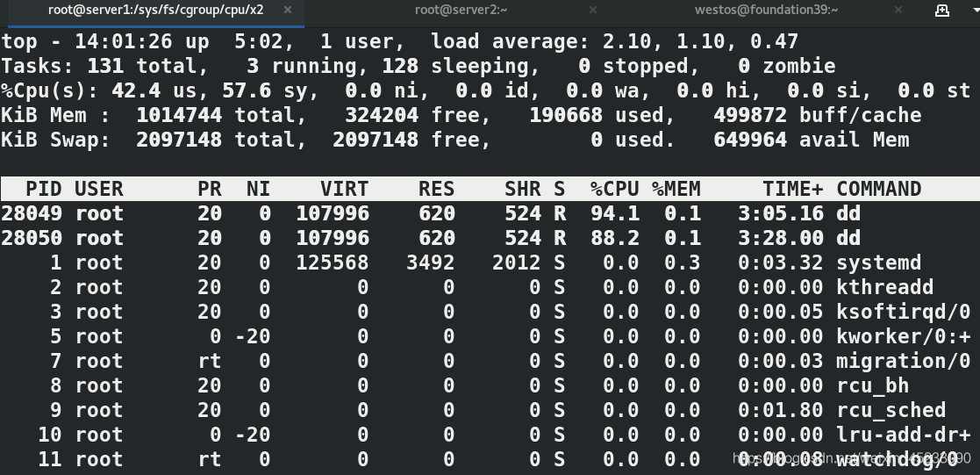Click the kthreadd command name
The image size is (980, 475).
(885, 287)
